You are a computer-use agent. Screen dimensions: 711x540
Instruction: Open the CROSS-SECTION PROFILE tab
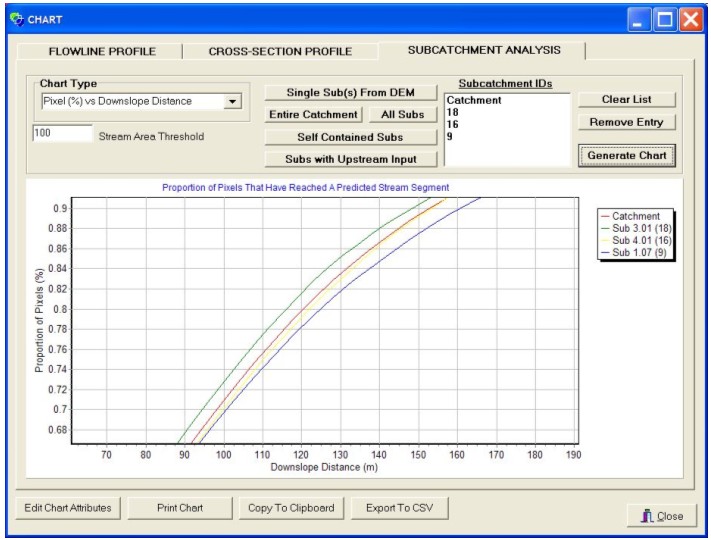[x=279, y=51]
